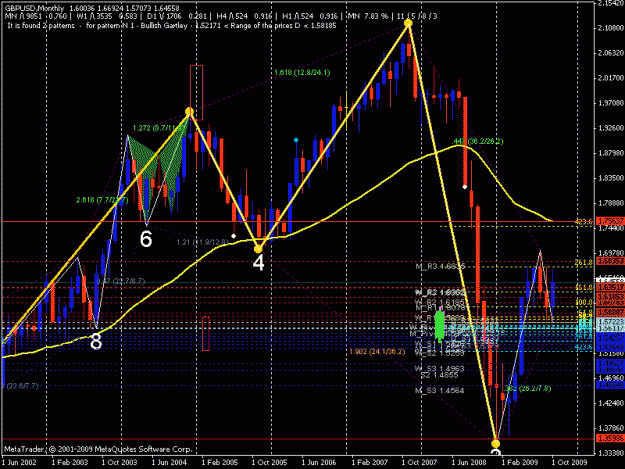Click the cyan diamond marker above 2006 candle
This screenshot has height=469, width=625.
pyautogui.click(x=296, y=140)
